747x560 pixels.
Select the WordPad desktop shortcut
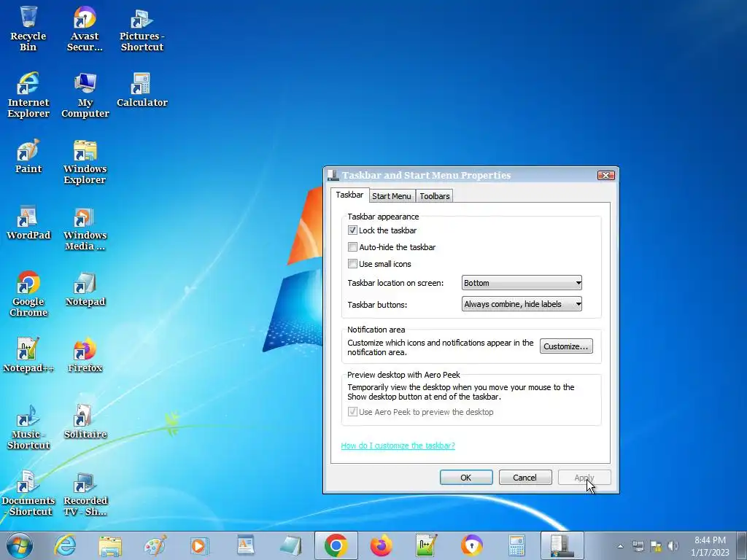(28, 222)
